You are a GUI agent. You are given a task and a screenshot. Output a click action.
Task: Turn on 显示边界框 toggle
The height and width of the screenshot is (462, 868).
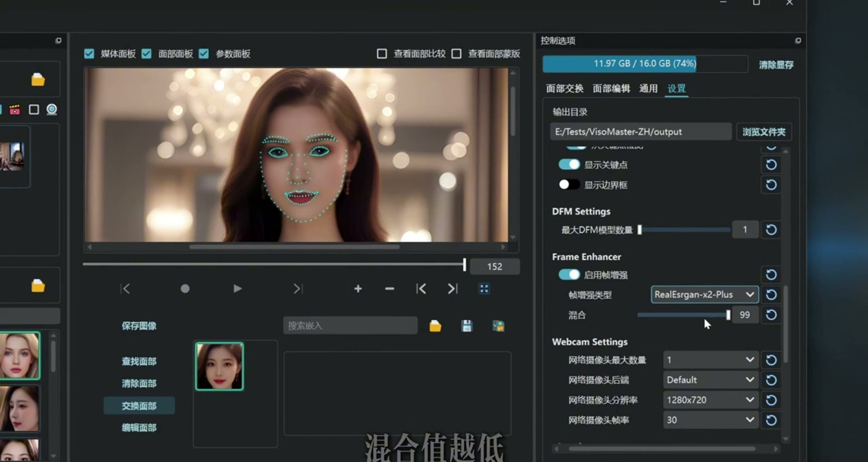point(569,185)
